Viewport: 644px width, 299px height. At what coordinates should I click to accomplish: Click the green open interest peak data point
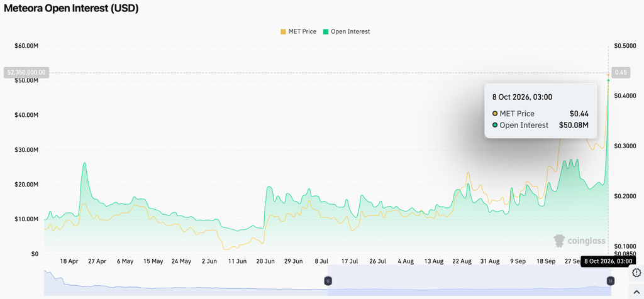coord(608,80)
